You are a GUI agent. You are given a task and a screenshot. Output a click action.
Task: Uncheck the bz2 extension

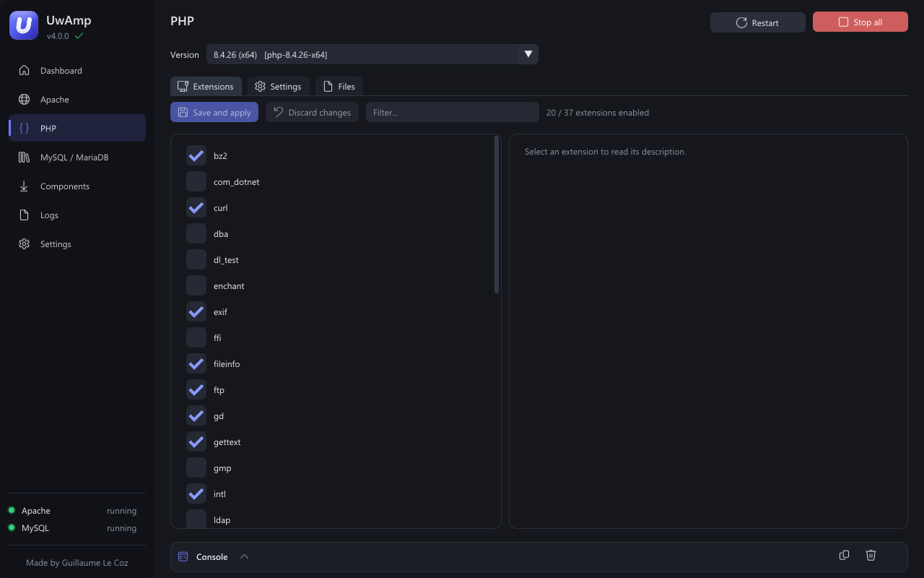pyautogui.click(x=196, y=156)
